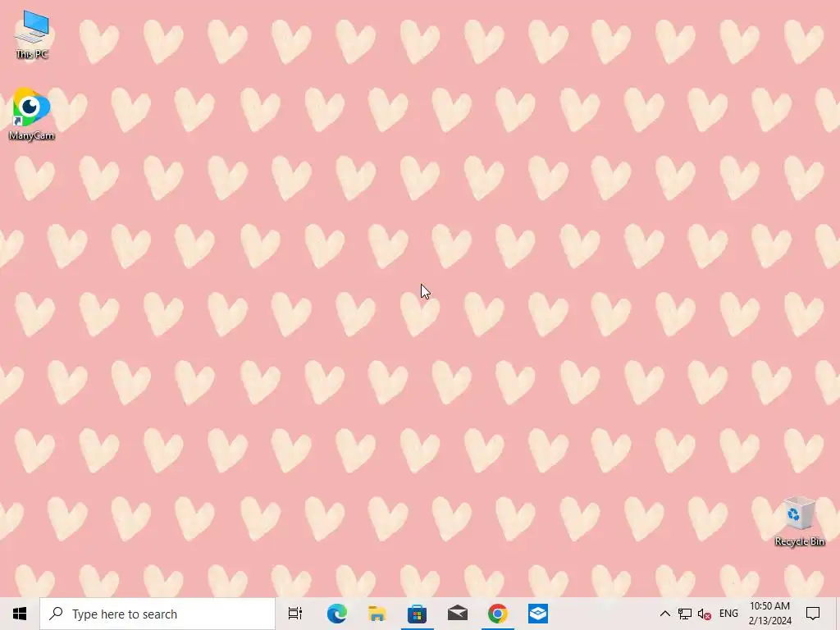Open the network status tray icon
Screen dimensions: 840x630
pos(685,614)
